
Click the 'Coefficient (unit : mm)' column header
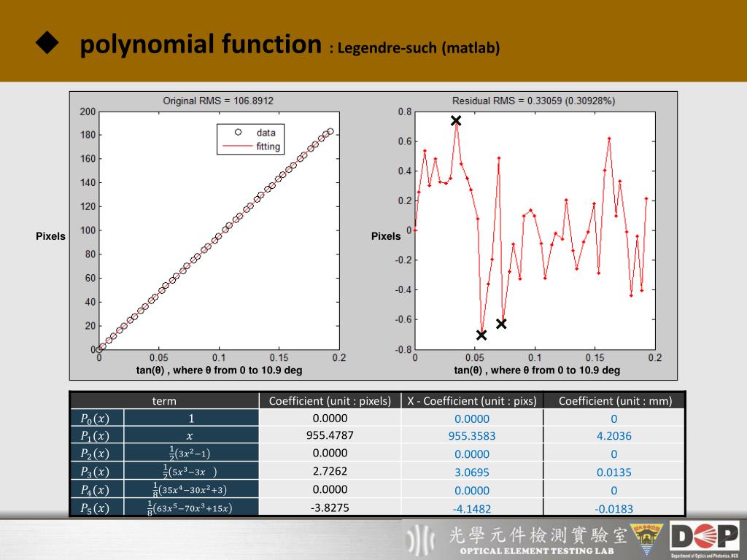point(615,400)
